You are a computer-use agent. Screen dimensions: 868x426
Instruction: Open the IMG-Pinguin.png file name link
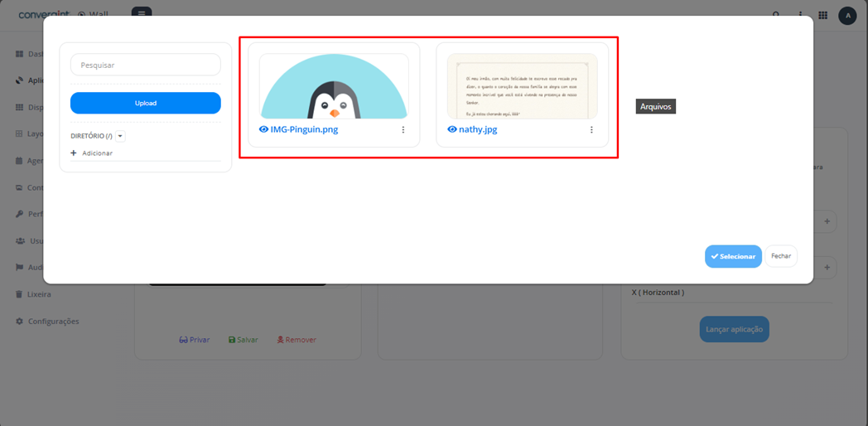304,130
